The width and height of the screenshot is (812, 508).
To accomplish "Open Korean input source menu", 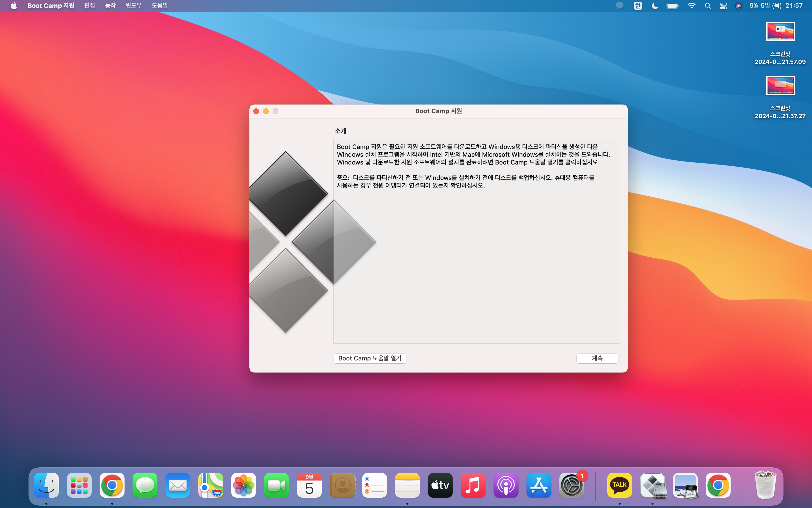I will [x=638, y=6].
